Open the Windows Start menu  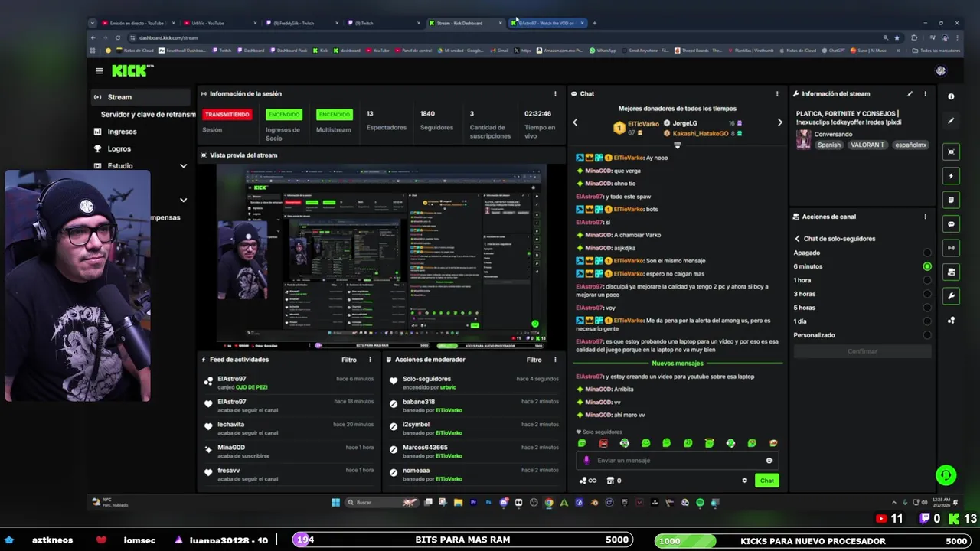point(335,503)
